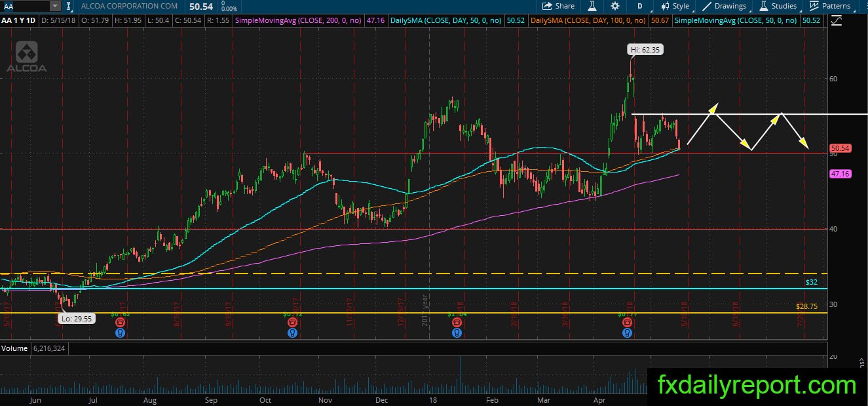Select the dashed yellow horizontal price line
868x406 pixels.
(413, 274)
